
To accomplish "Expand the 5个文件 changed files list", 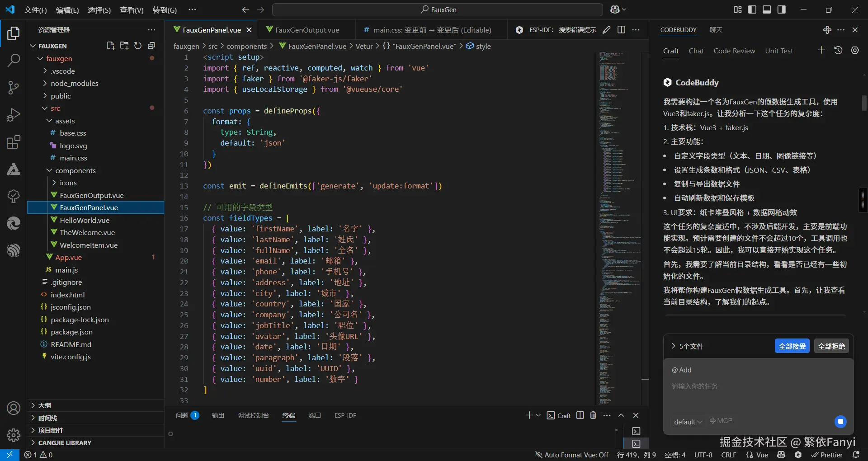I will [x=687, y=346].
